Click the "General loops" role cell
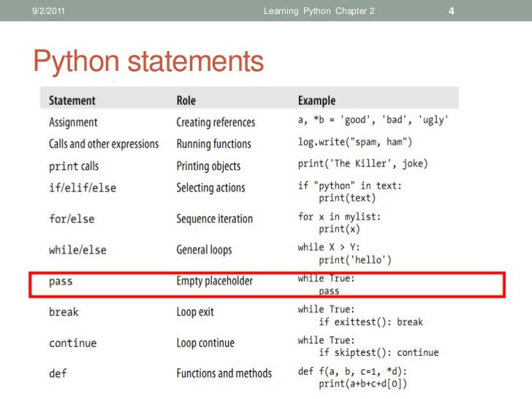The height and width of the screenshot is (399, 532). [x=204, y=250]
